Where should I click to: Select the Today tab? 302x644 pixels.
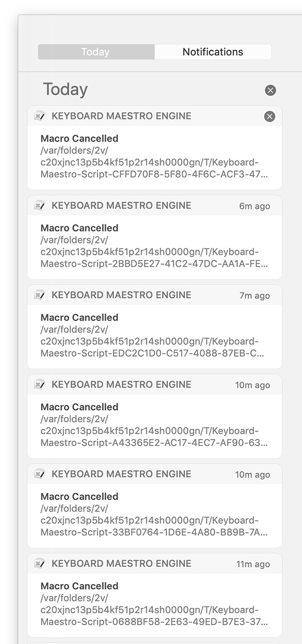pyautogui.click(x=96, y=52)
